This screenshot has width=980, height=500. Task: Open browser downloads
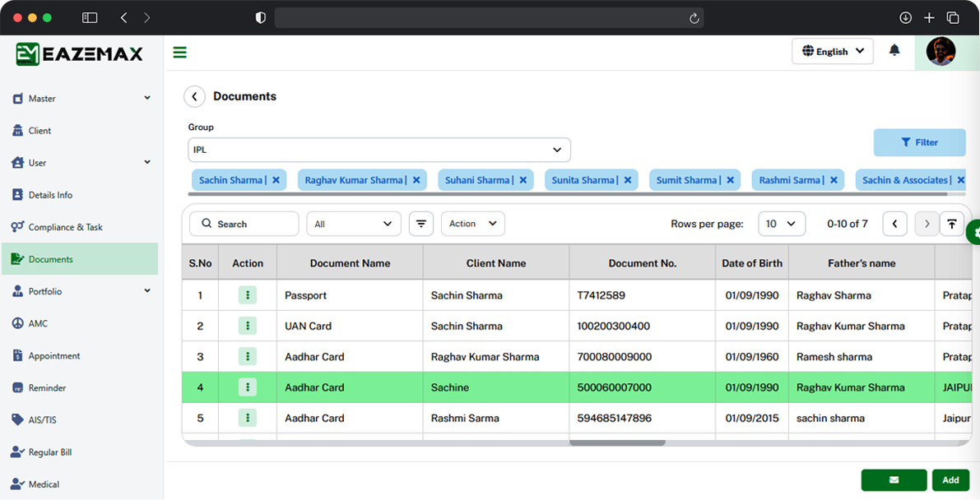click(905, 17)
